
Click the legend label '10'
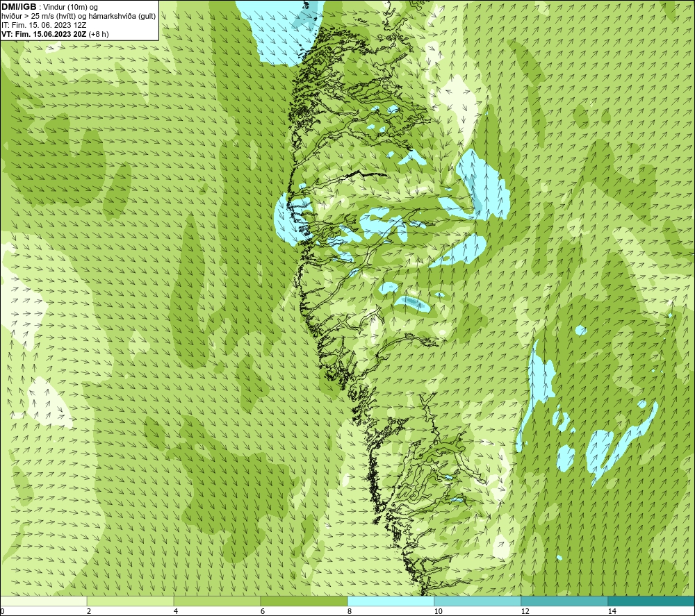(439, 611)
